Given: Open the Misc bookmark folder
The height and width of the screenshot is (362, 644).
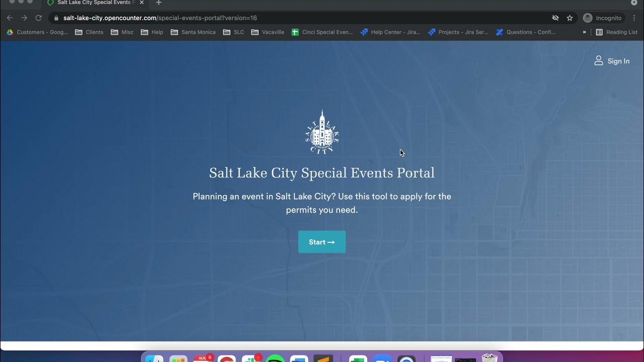Looking at the screenshot, I should [x=122, y=32].
